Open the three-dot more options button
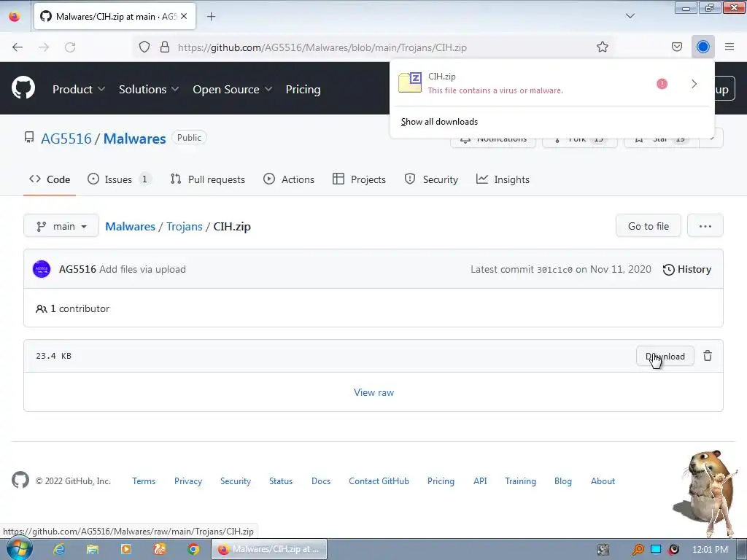This screenshot has width=747, height=560. pyautogui.click(x=705, y=226)
